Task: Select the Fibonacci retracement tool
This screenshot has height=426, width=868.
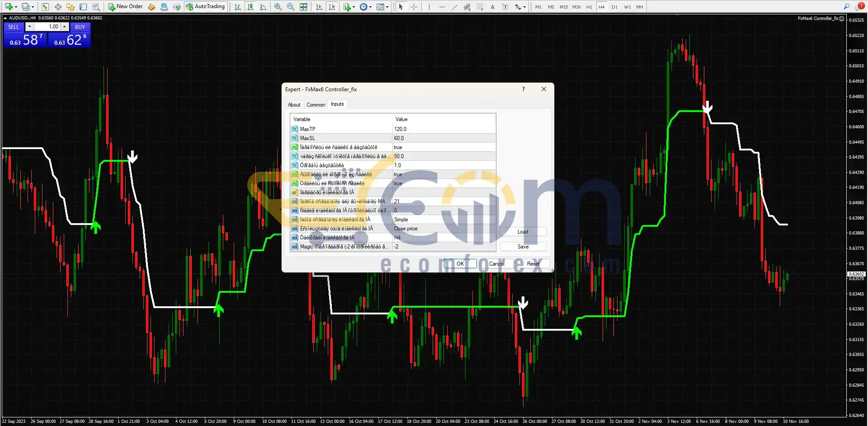Action: click(x=480, y=7)
